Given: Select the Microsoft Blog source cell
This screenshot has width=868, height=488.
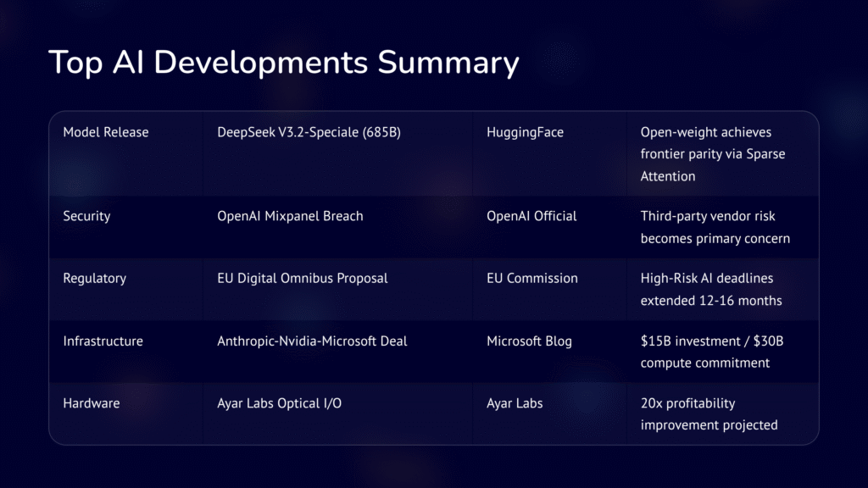Looking at the screenshot, I should click(529, 341).
